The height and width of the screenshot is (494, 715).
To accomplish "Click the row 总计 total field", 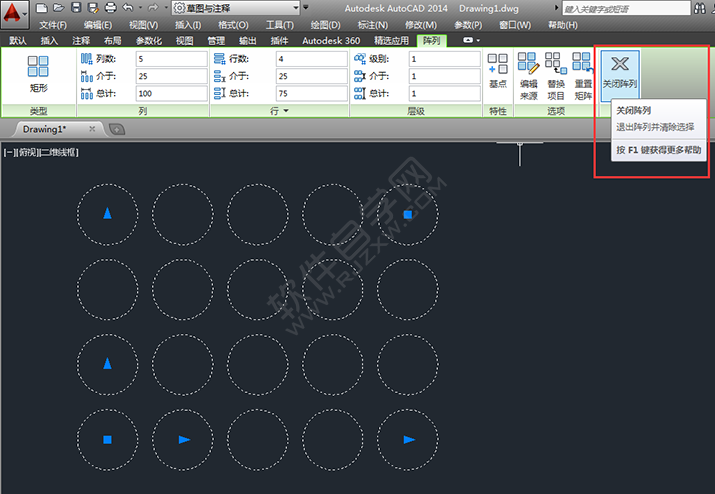I will click(x=311, y=94).
